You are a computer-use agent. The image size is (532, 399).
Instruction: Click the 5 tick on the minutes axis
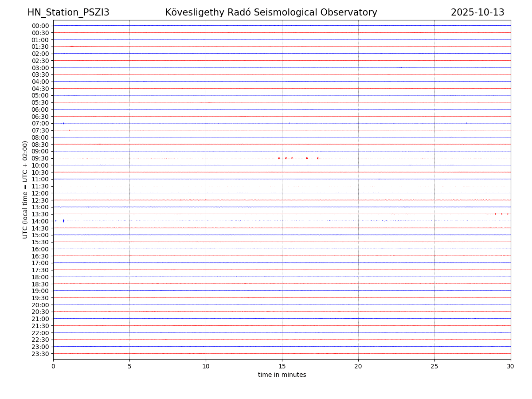coord(129,366)
